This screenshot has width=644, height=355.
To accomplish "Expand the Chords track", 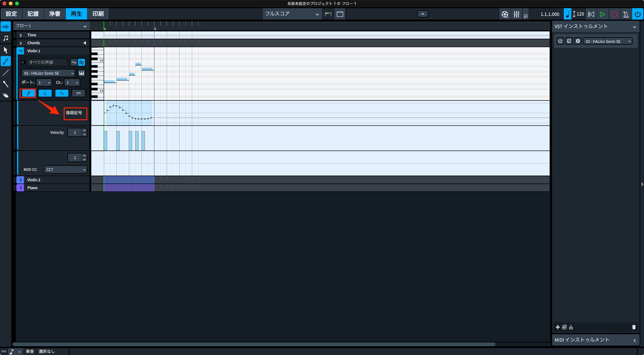I will tap(21, 43).
